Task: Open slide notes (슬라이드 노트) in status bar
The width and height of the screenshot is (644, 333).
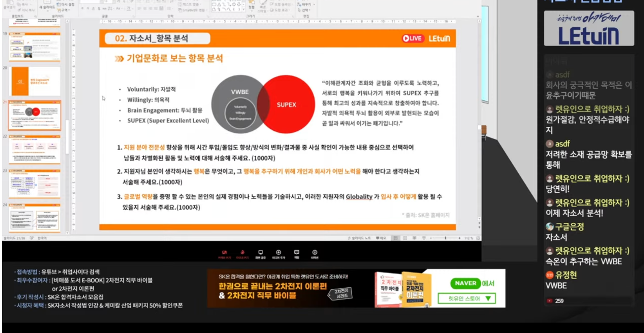Action: click(x=360, y=238)
